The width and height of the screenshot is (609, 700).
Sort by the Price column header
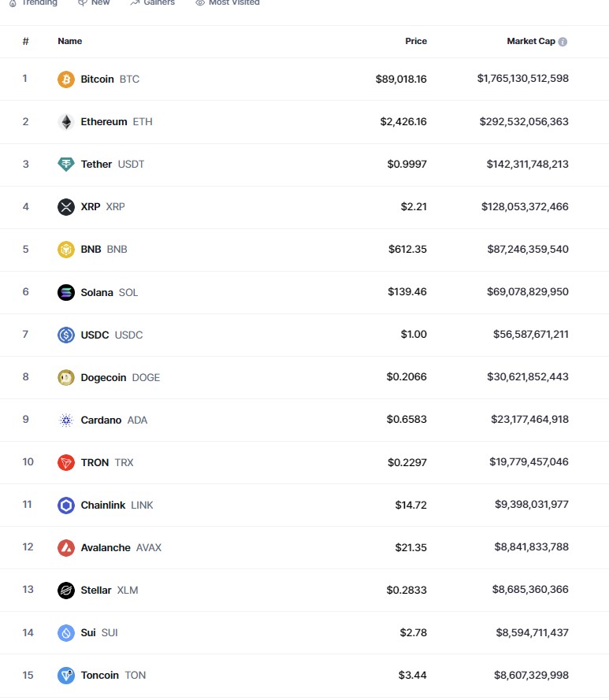tap(416, 41)
